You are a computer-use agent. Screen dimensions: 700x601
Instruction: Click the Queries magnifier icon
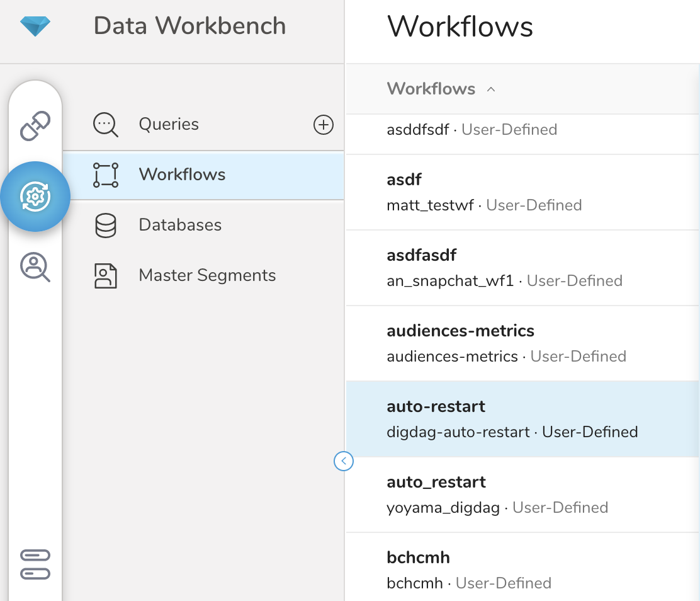point(105,125)
